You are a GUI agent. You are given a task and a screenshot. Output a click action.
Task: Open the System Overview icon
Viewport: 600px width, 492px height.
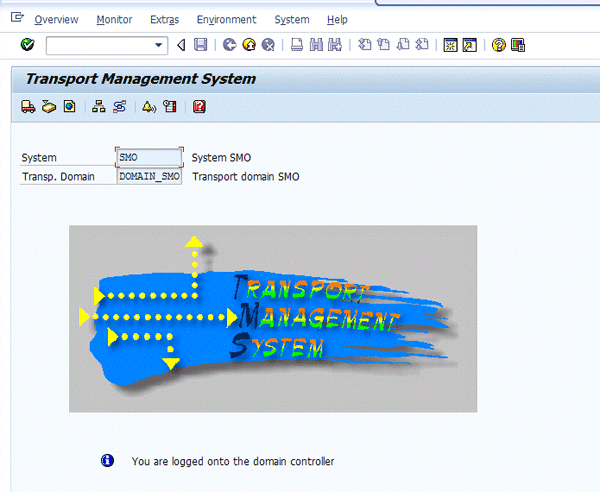point(69,106)
